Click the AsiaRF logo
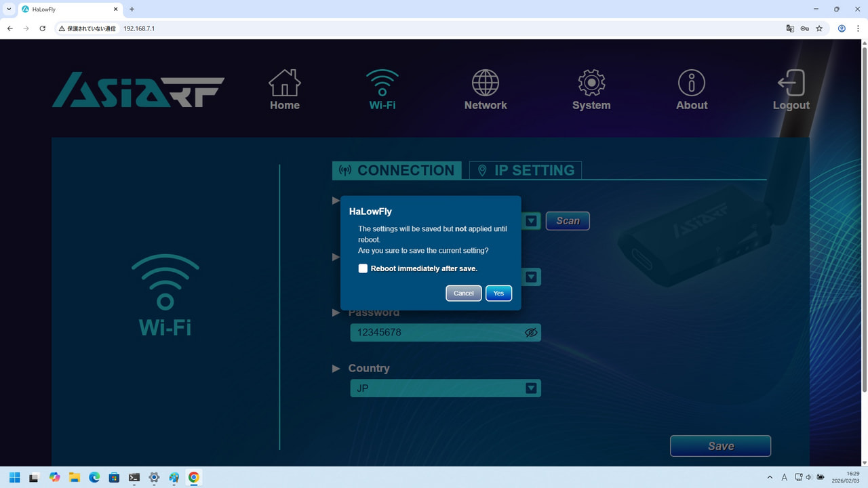 click(x=138, y=90)
